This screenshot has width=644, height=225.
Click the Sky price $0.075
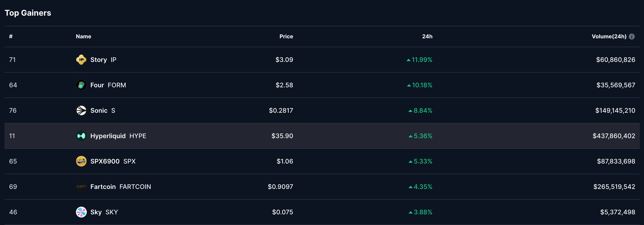283,212
